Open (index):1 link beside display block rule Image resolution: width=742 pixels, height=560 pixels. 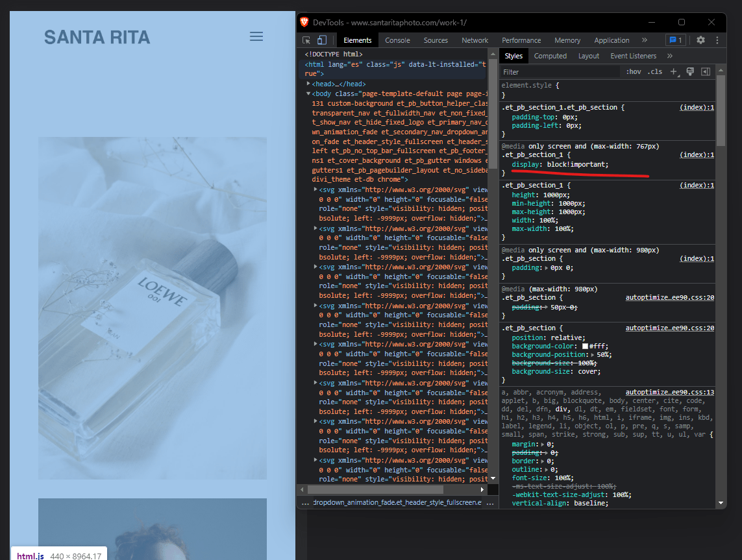coord(697,154)
